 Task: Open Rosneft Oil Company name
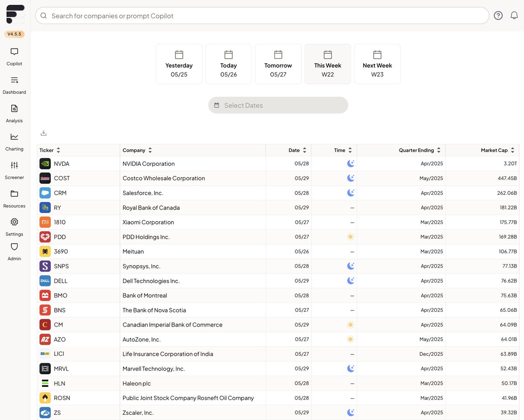pyautogui.click(x=188, y=398)
